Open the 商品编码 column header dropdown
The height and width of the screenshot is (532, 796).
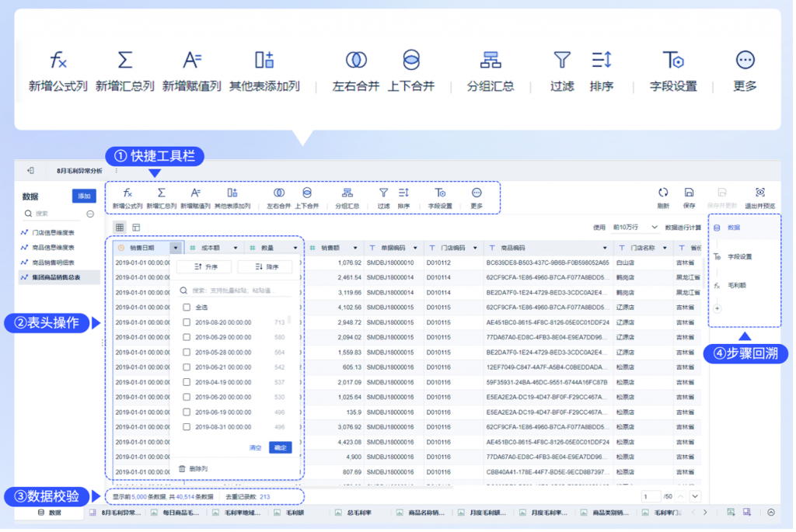point(605,249)
